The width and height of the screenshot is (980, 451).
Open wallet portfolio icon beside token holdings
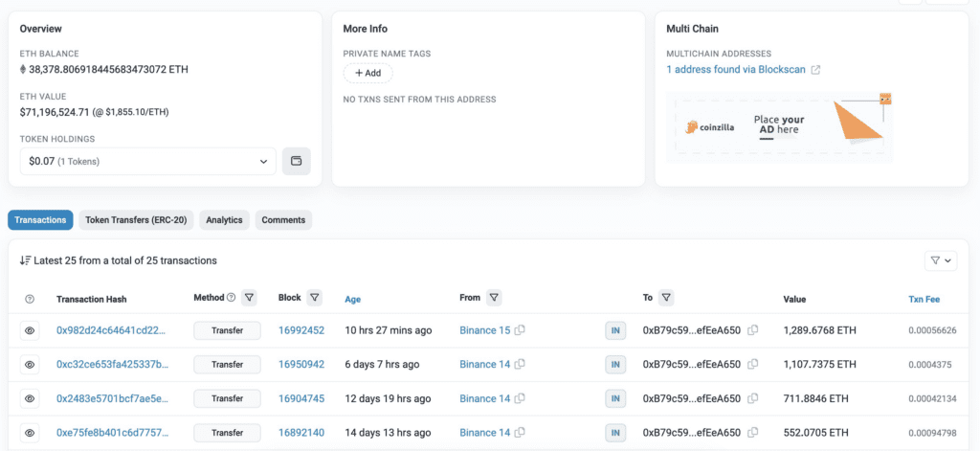[297, 162]
